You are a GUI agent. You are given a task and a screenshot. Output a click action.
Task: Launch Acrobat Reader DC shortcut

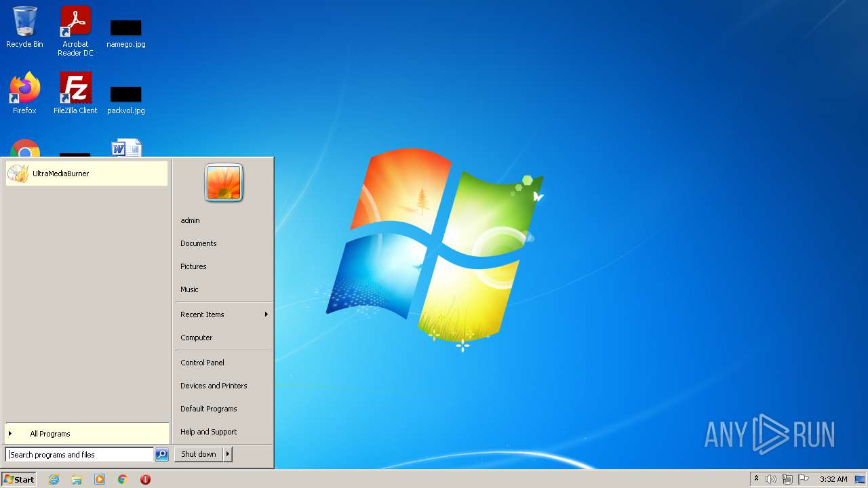[75, 30]
